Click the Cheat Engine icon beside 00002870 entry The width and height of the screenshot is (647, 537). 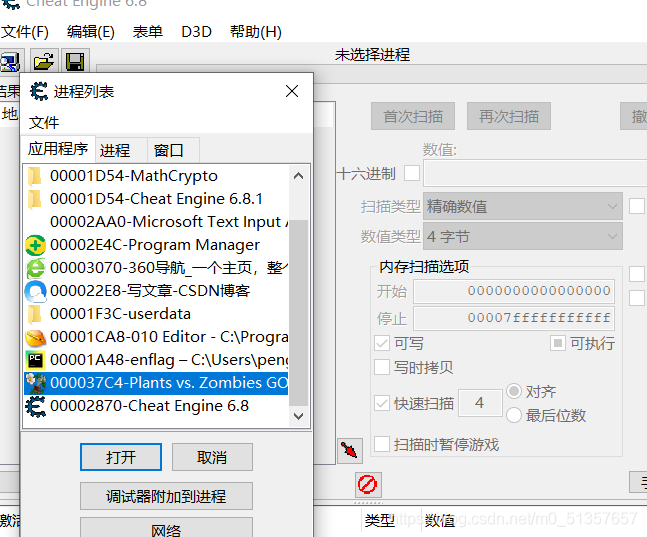pos(35,407)
